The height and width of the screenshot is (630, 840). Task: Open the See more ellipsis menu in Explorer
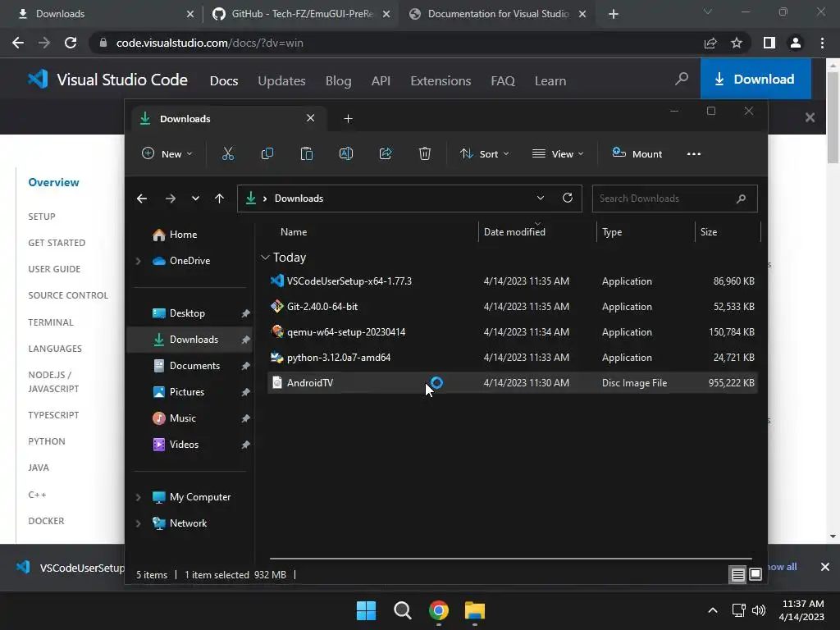(694, 153)
